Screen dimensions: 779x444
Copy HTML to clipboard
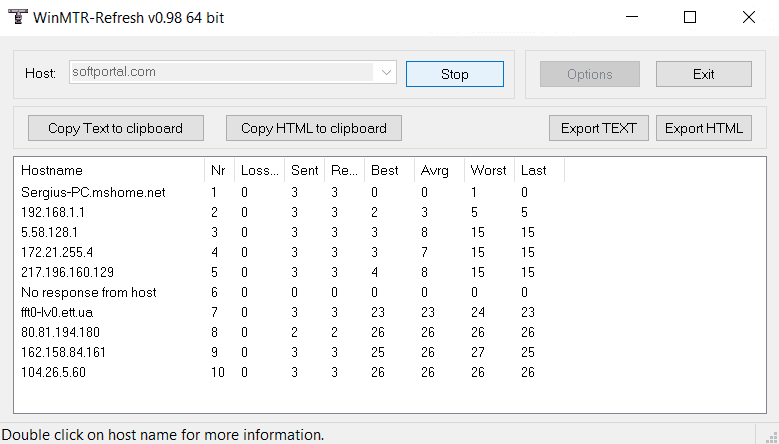[x=314, y=128]
